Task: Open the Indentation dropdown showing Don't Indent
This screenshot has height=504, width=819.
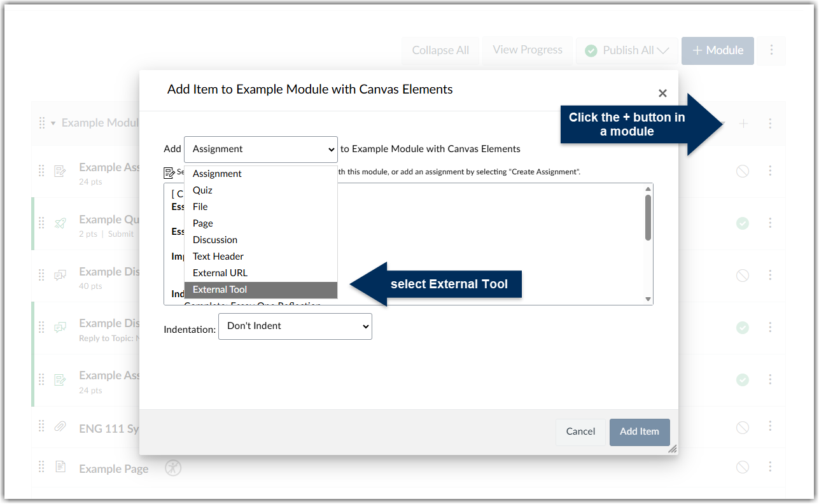Action: pos(295,326)
